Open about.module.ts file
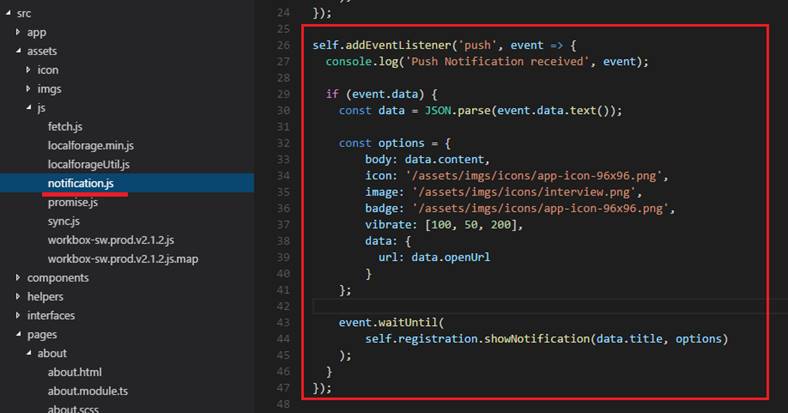The image size is (788, 413). pos(87,391)
